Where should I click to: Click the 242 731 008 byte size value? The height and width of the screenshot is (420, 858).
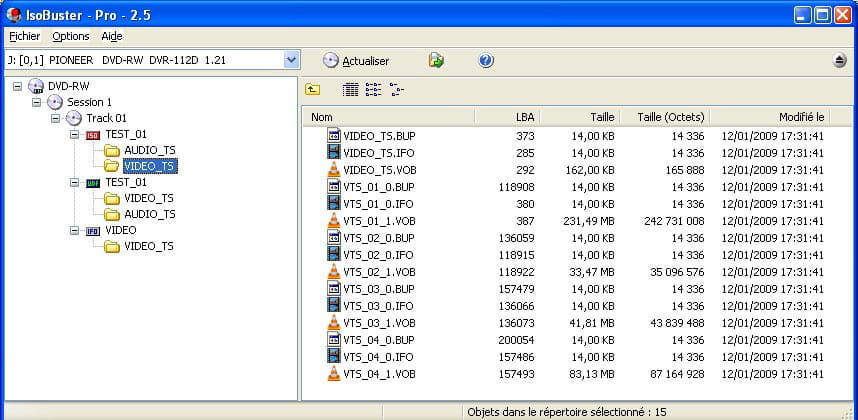click(674, 221)
